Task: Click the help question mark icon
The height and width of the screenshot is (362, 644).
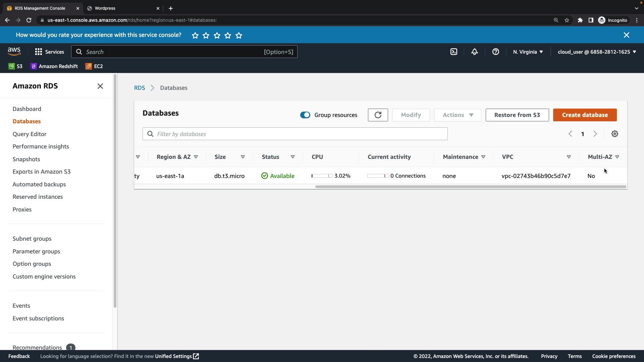Action: [x=495, y=52]
